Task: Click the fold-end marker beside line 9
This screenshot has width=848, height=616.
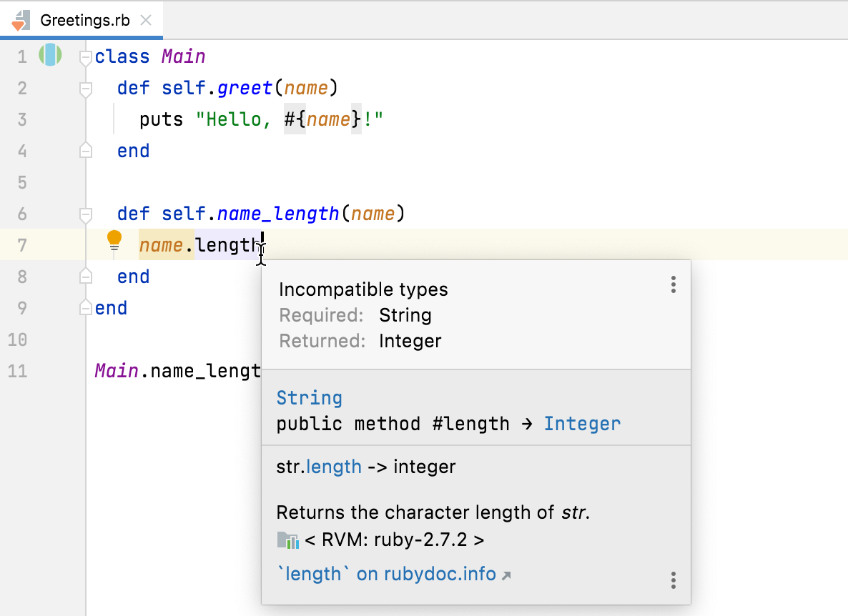Action: pos(86,307)
